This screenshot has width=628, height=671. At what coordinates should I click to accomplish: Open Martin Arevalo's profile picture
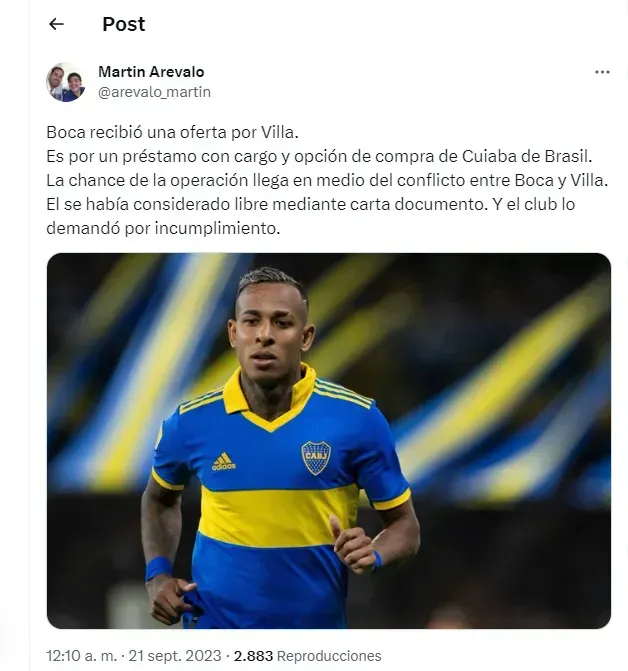[65, 82]
